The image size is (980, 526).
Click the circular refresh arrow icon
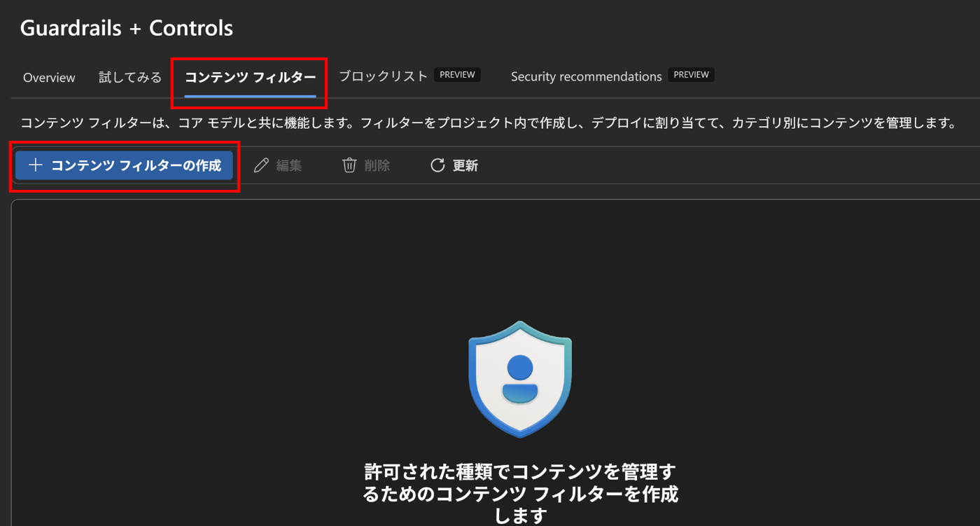(437, 165)
